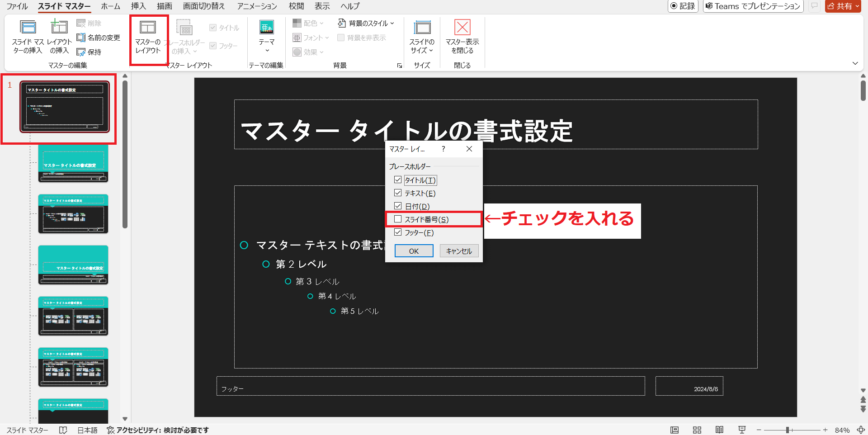Open the Fonts (フォント) menu

[311, 38]
